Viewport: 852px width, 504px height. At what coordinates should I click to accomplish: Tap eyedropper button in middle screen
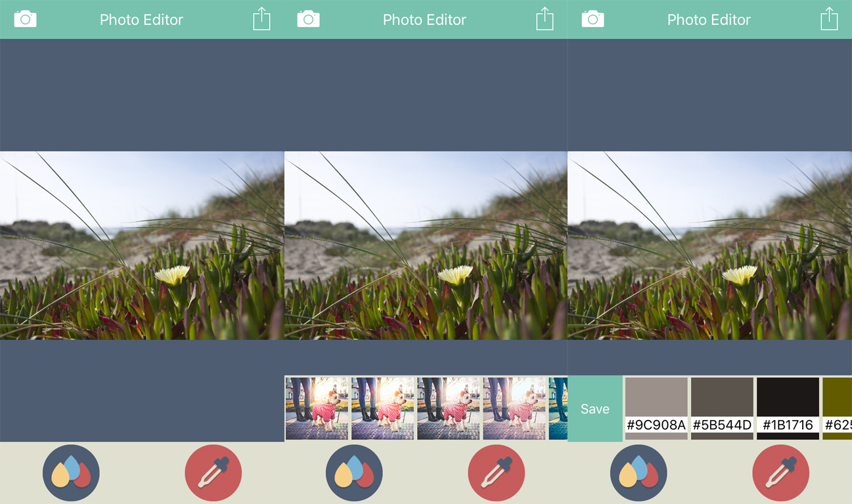tap(497, 472)
